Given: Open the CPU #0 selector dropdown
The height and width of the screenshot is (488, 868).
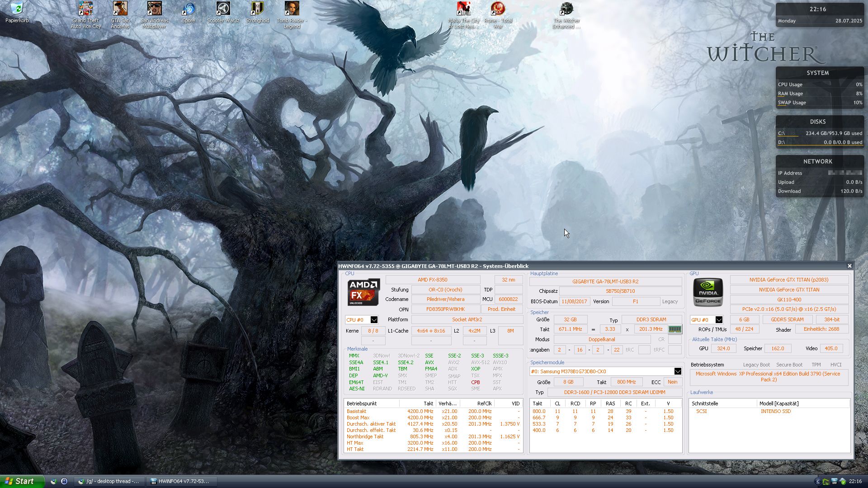Looking at the screenshot, I should 374,320.
